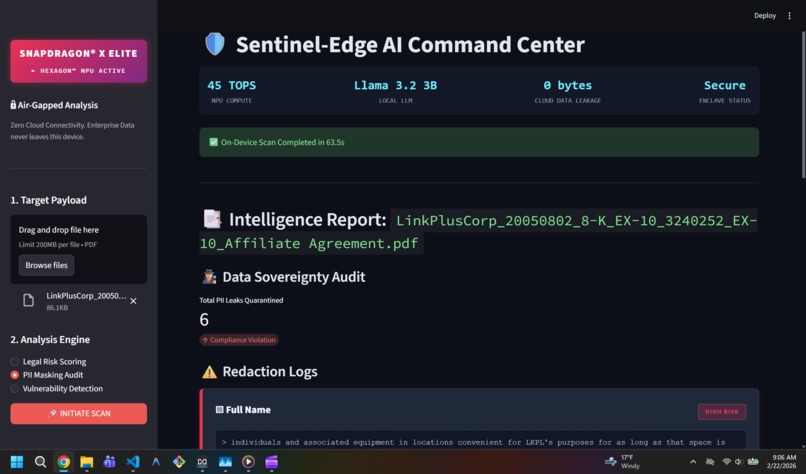
Task: Click the Air-Gapped Analysis lock icon
Action: (x=13, y=105)
